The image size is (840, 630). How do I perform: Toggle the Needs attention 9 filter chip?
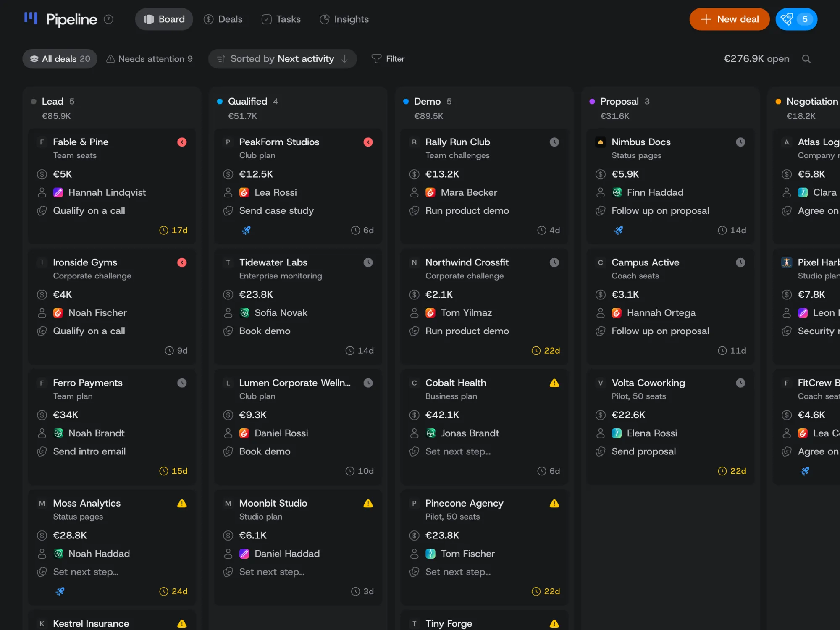(149, 59)
